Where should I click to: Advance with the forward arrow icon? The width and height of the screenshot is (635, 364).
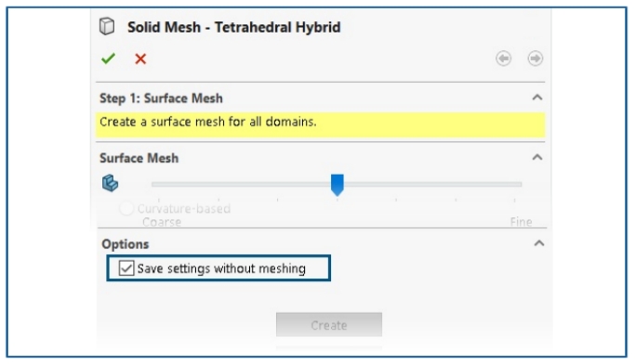click(x=535, y=58)
